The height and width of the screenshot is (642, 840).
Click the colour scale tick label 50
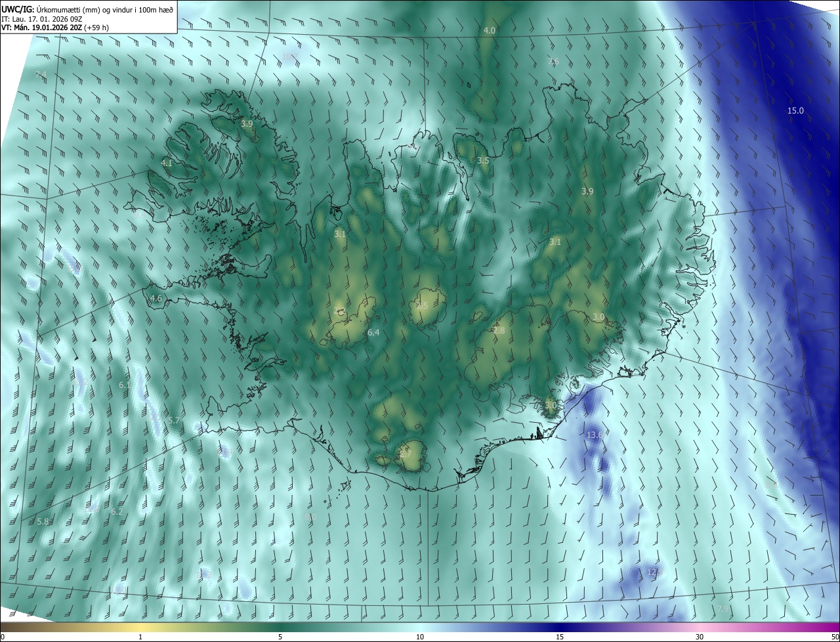pos(834,637)
